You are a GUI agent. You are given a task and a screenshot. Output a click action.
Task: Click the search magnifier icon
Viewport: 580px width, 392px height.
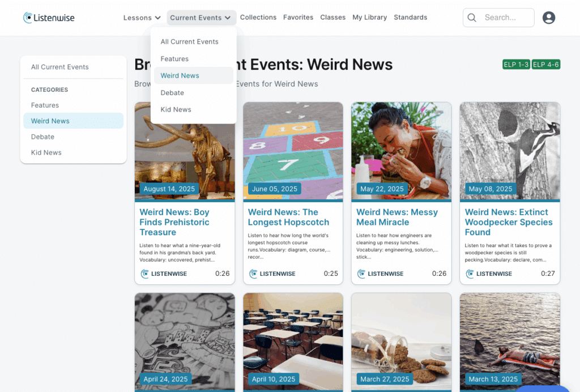tap(472, 18)
